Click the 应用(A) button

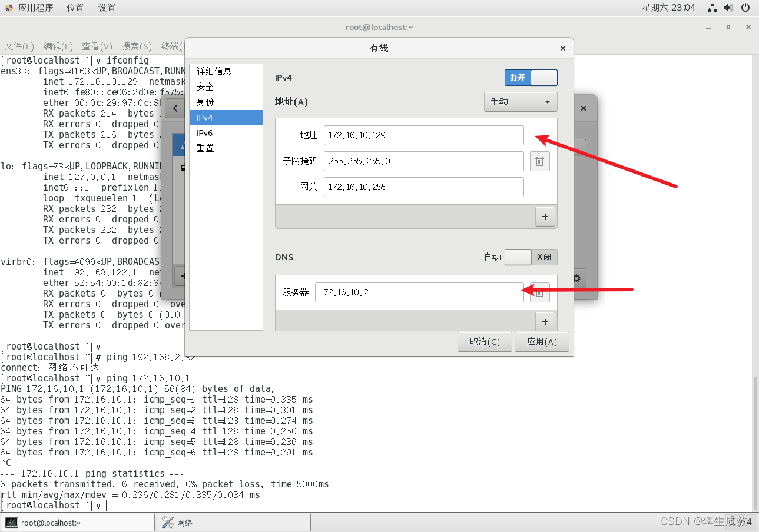pos(542,342)
